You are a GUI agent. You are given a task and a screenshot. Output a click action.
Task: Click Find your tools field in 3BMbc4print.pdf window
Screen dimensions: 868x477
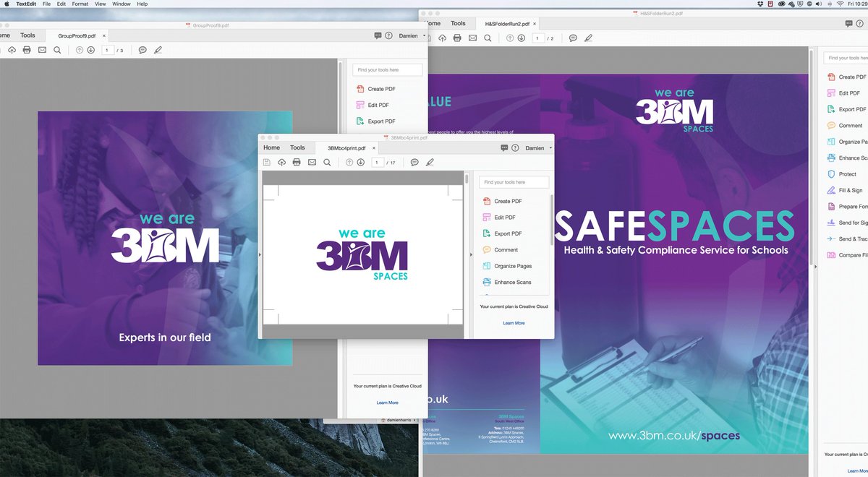514,182
